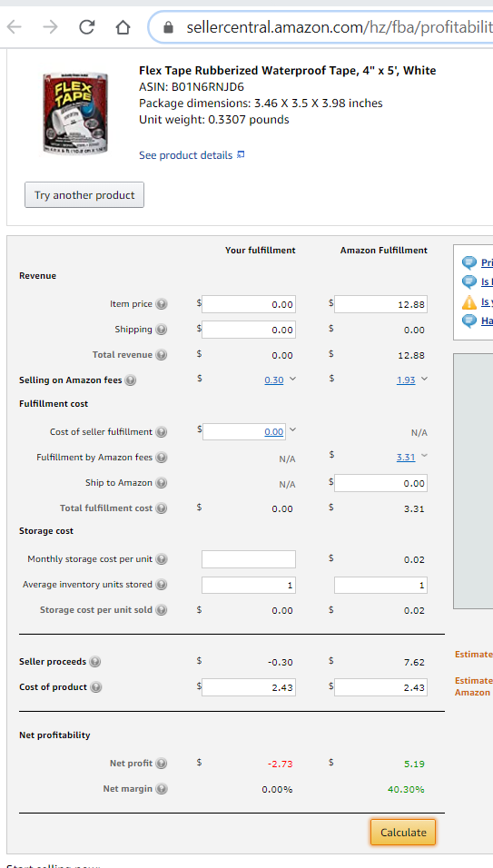Click the address bar lock icon
This screenshot has height=868, width=493.
169,27
